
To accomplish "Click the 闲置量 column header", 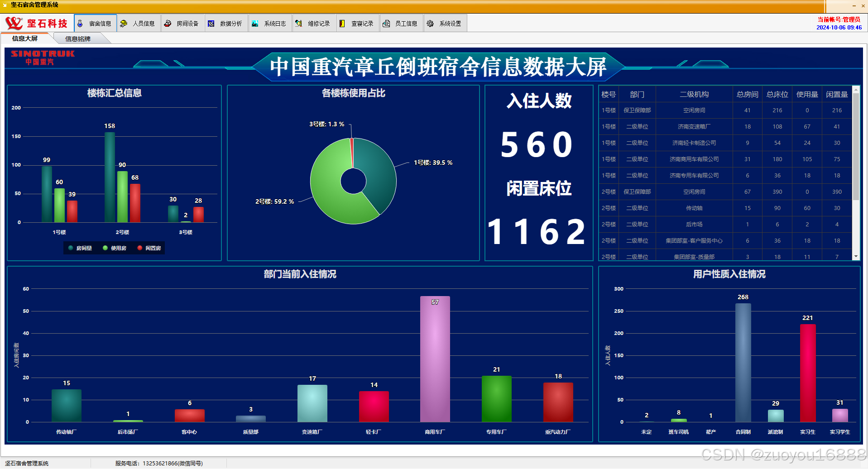I will click(837, 94).
